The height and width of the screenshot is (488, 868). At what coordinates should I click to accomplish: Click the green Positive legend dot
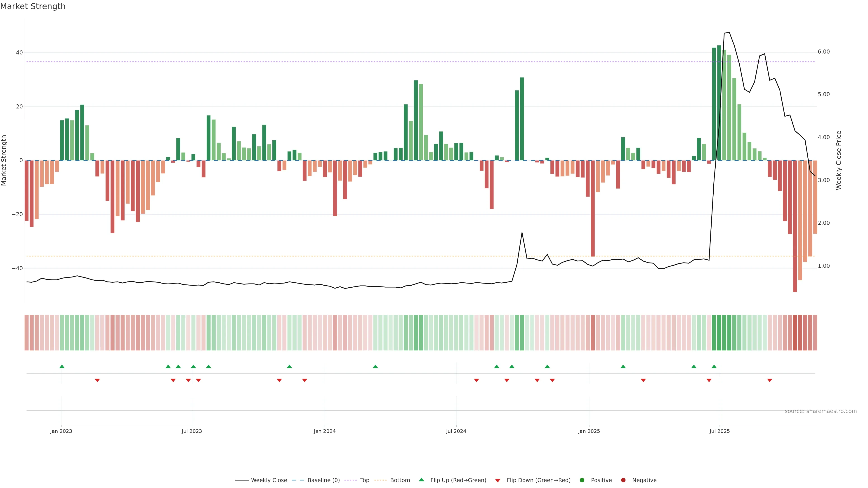click(x=582, y=480)
